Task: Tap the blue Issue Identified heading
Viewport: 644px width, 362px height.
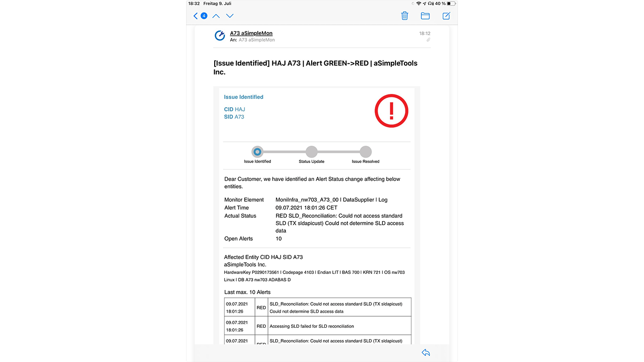Action: tap(244, 97)
